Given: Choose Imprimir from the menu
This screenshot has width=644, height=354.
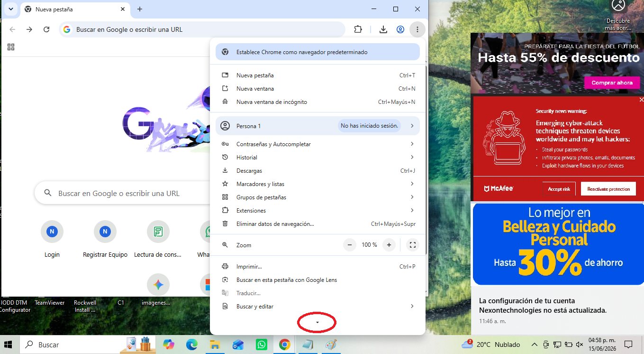Looking at the screenshot, I should [x=317, y=267].
